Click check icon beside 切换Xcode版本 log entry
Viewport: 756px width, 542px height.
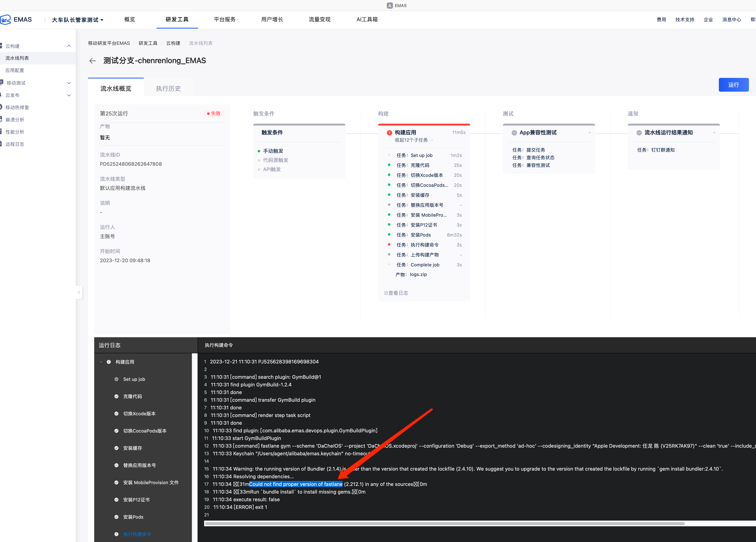(116, 413)
